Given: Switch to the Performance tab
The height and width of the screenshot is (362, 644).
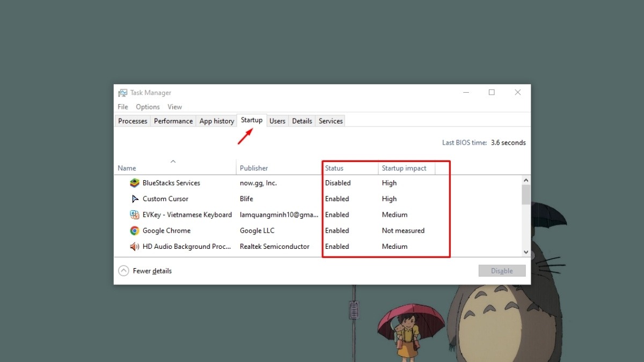Looking at the screenshot, I should coord(173,121).
